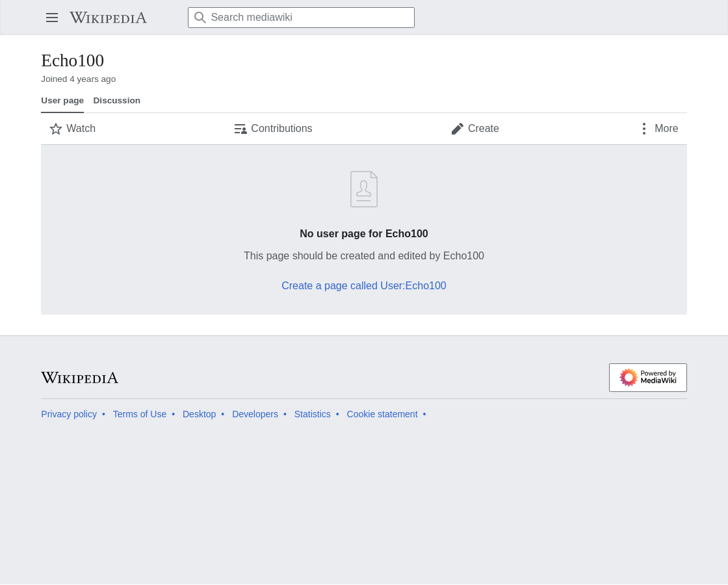Screen dimensions: 728x585
Task: Click the magnifying glass search icon
Action: coord(200,18)
